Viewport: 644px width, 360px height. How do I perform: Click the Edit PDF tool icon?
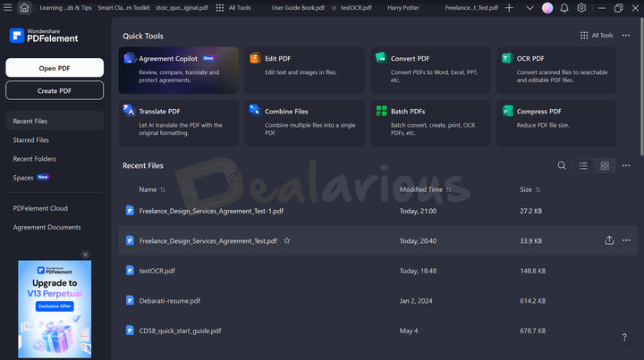pyautogui.click(x=255, y=58)
